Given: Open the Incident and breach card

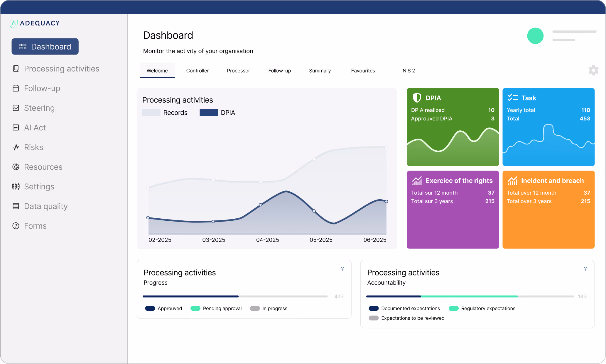Looking at the screenshot, I should pos(548,210).
